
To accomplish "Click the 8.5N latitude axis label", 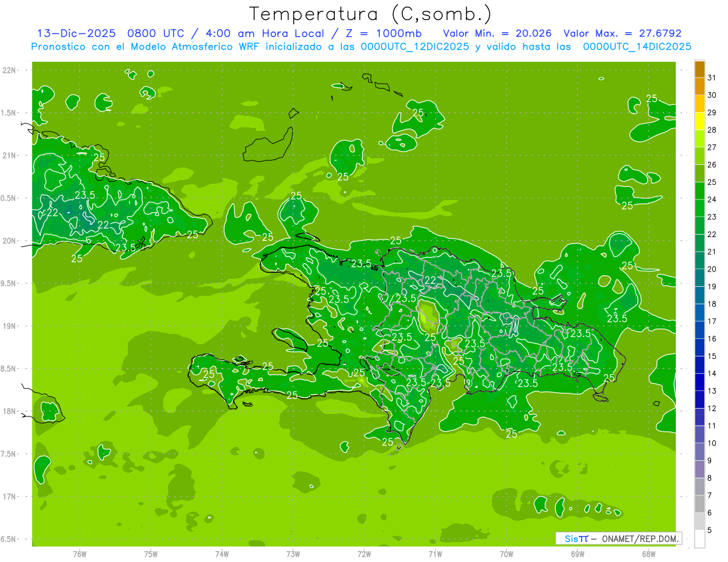I will click(9, 369).
